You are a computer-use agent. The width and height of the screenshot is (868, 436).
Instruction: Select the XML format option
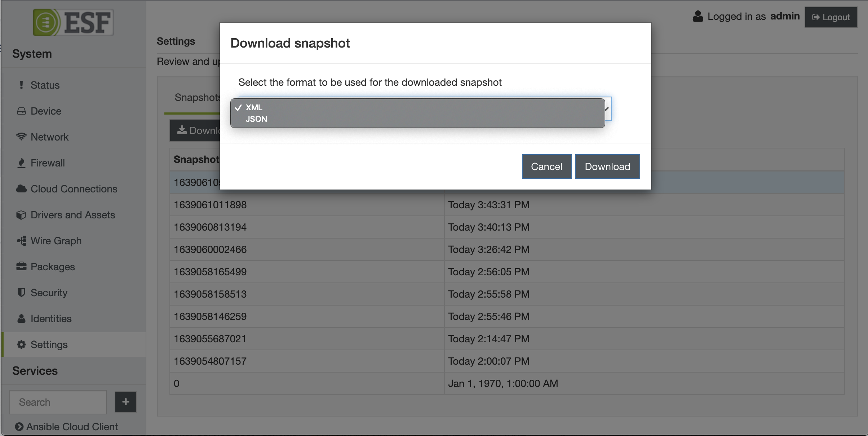(x=254, y=107)
